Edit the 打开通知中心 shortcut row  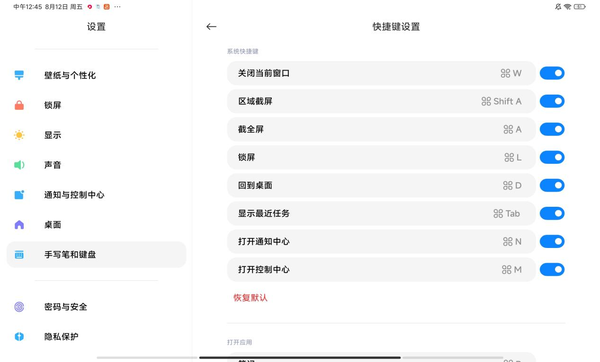382,241
